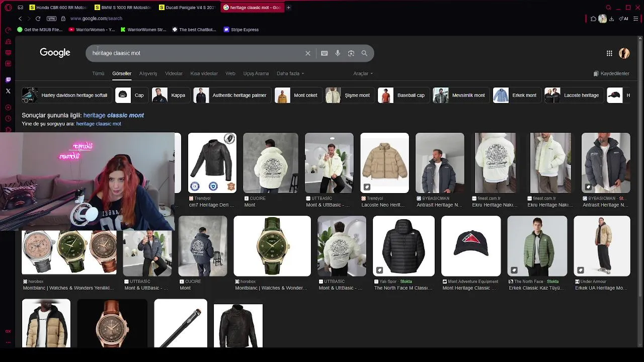Viewport: 644px width, 362px height.
Task: Open Kaydedilenler saved items
Action: (x=611, y=73)
